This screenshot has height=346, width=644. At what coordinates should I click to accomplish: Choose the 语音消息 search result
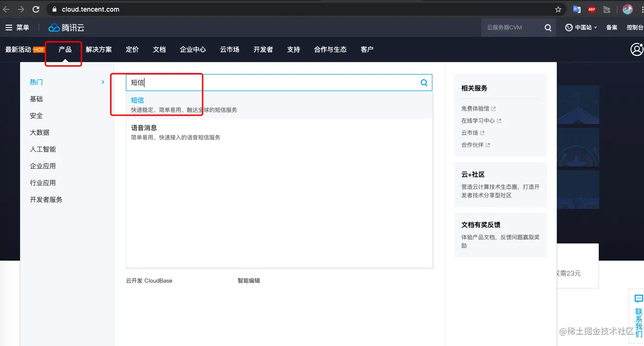[x=279, y=132]
